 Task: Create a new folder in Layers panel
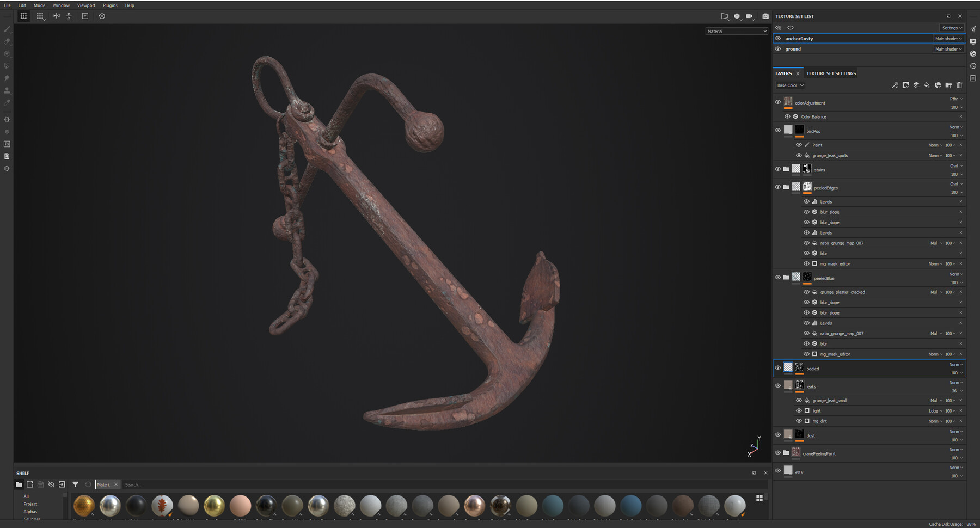point(948,85)
